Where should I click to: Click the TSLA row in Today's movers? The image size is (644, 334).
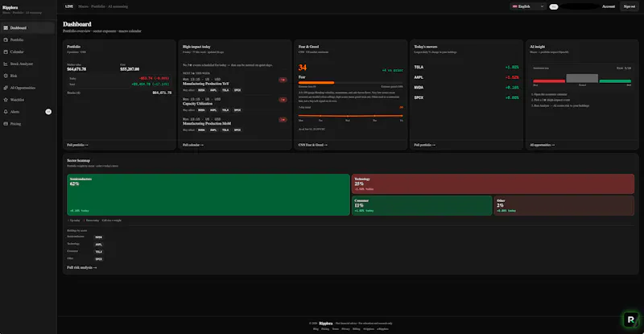point(466,67)
